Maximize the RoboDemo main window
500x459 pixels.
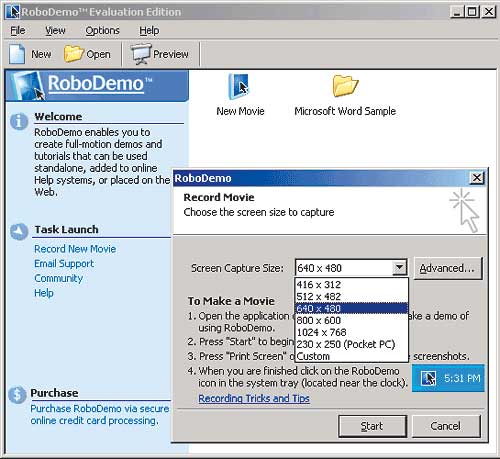click(472, 12)
